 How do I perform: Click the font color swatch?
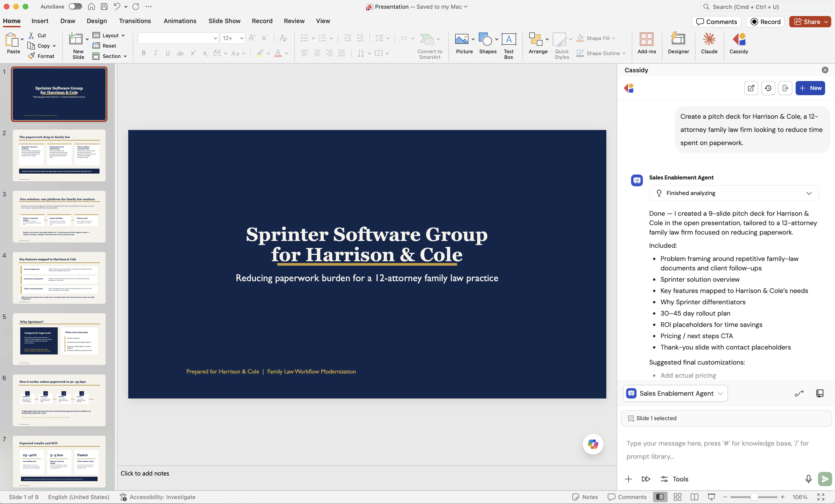278,53
